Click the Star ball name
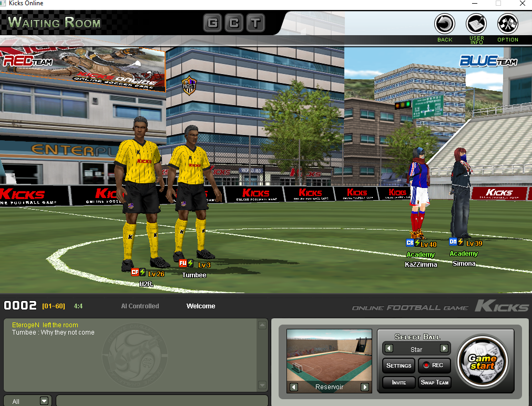 point(416,349)
